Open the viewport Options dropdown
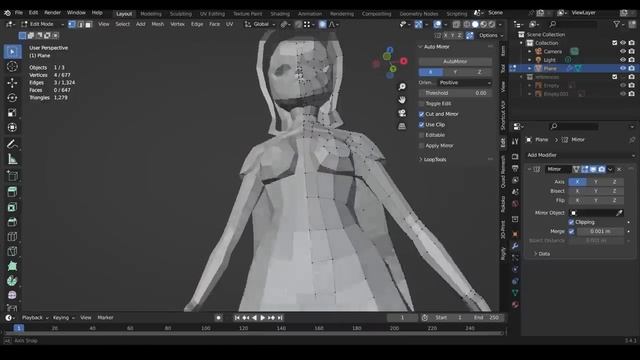The height and width of the screenshot is (360, 640). [490, 36]
